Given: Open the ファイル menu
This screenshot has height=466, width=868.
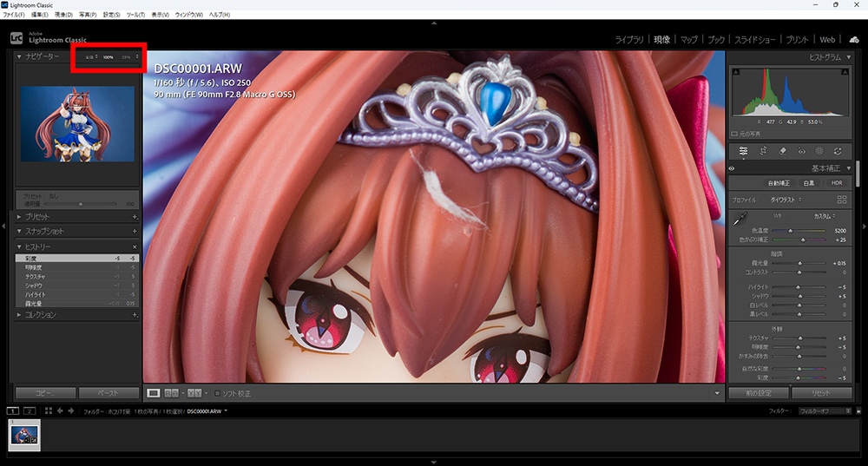Looking at the screenshot, I should click(x=14, y=15).
